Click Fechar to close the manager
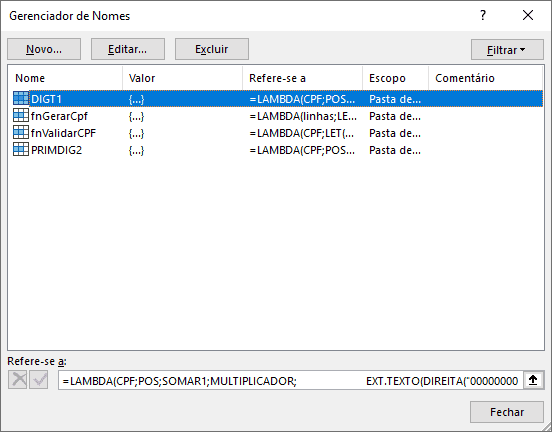This screenshot has width=552, height=432. point(507,412)
